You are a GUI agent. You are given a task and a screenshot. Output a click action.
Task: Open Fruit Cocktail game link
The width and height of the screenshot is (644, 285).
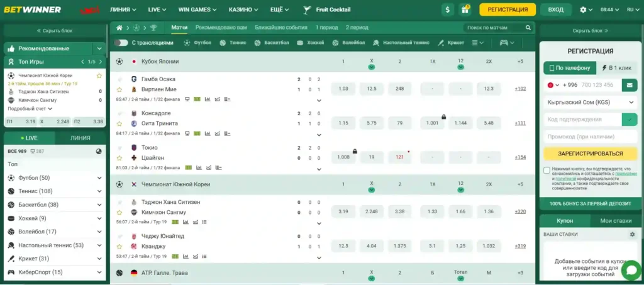coord(326,9)
